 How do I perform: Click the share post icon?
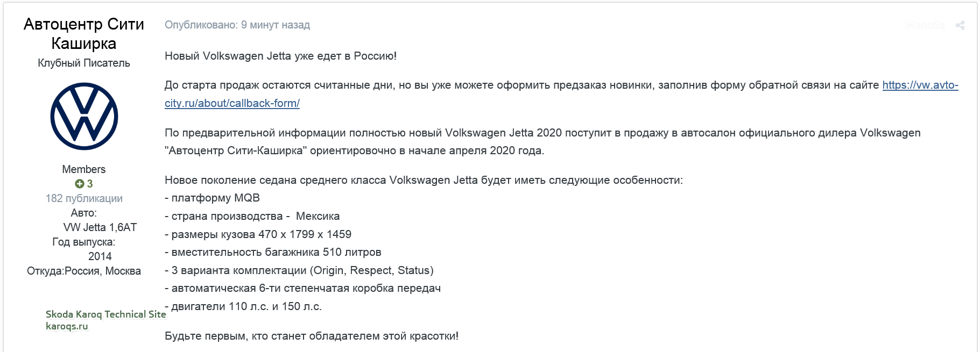coord(960,25)
